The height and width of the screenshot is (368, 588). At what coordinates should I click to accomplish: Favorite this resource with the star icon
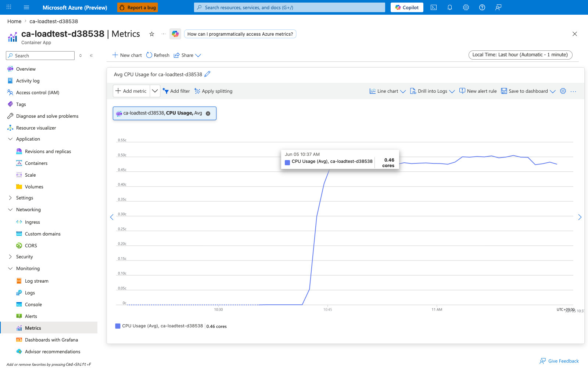click(152, 34)
